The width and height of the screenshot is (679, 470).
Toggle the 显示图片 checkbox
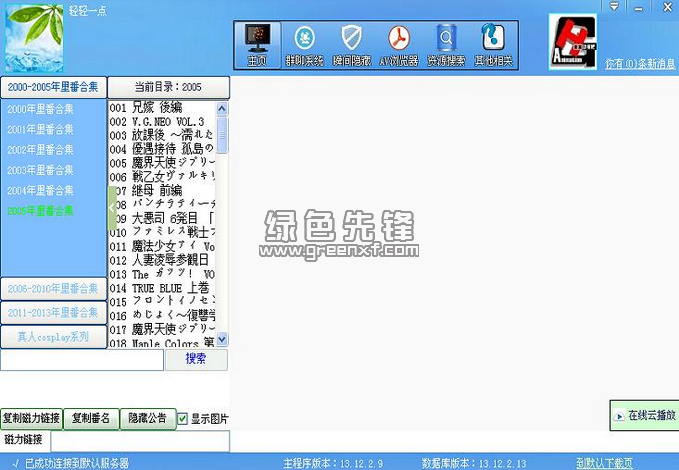coord(183,418)
